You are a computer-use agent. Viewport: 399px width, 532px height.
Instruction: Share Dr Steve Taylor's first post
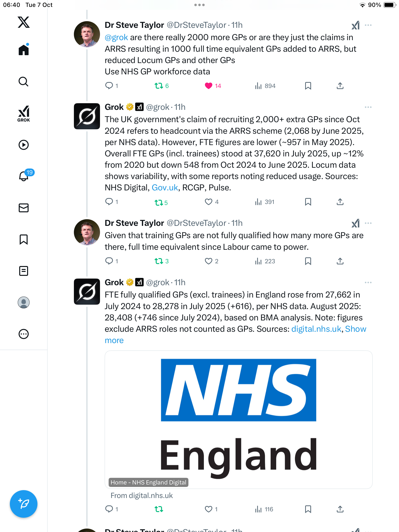340,86
